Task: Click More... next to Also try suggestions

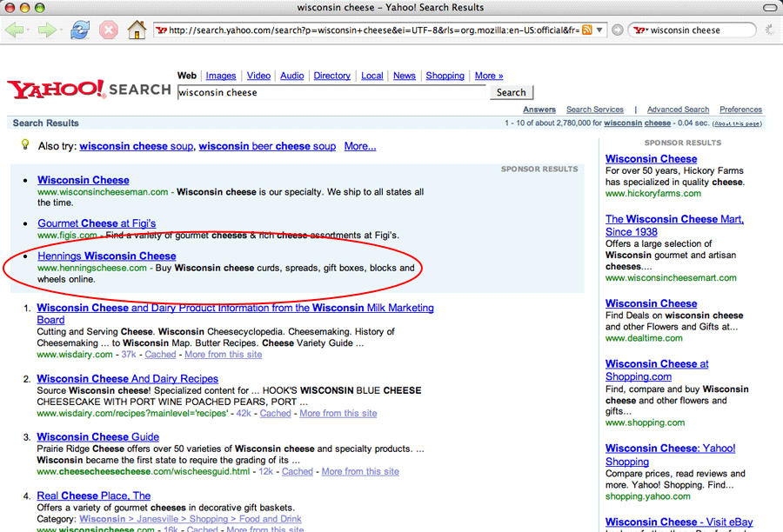Action: [x=360, y=146]
